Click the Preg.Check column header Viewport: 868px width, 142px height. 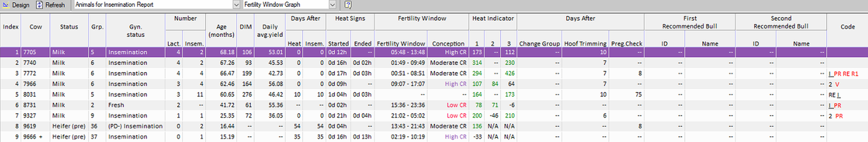tap(627, 43)
